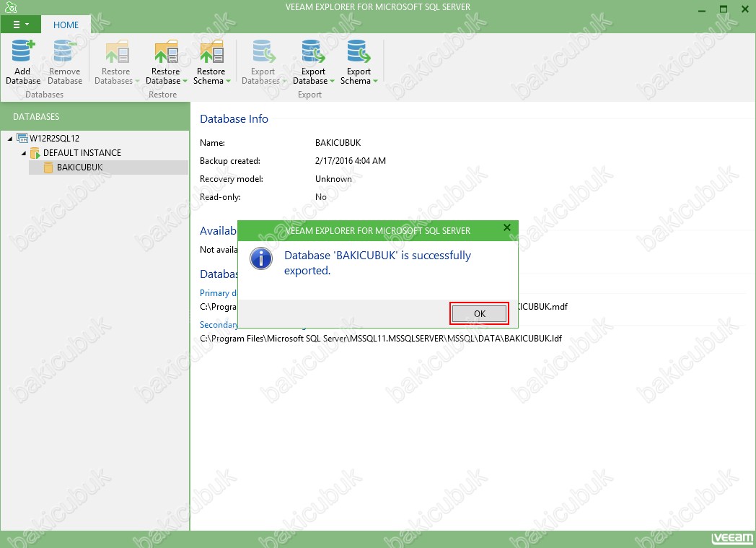Click the BAKICUBUK.ldf file path
The width and height of the screenshot is (756, 548).
click(381, 338)
